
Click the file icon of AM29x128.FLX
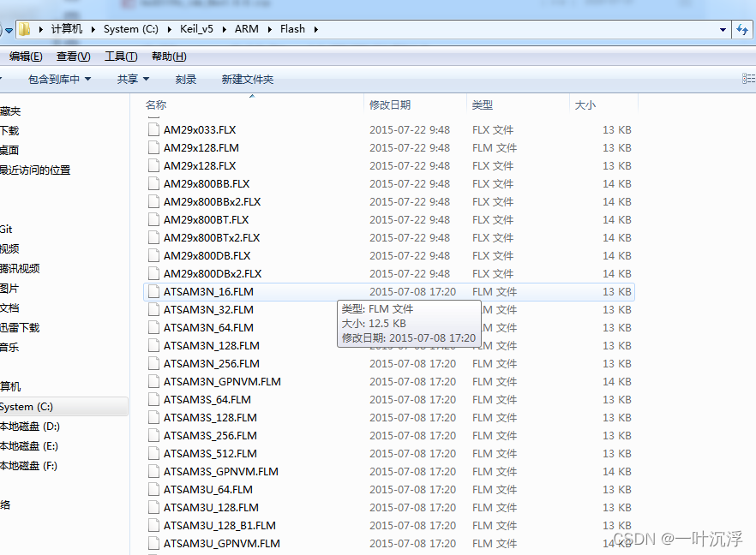(153, 166)
